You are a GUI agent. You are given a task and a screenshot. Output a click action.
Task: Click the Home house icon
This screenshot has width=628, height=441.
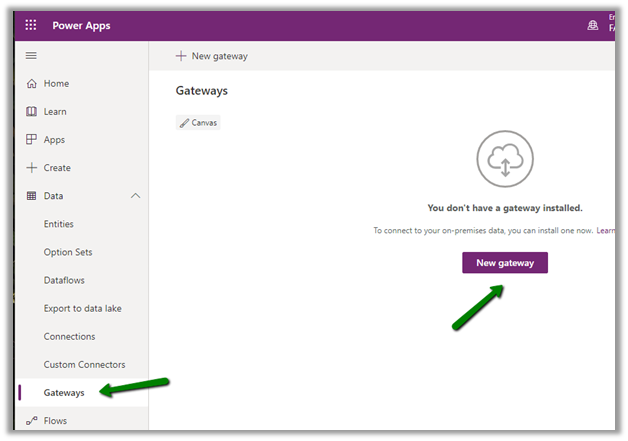pos(32,83)
